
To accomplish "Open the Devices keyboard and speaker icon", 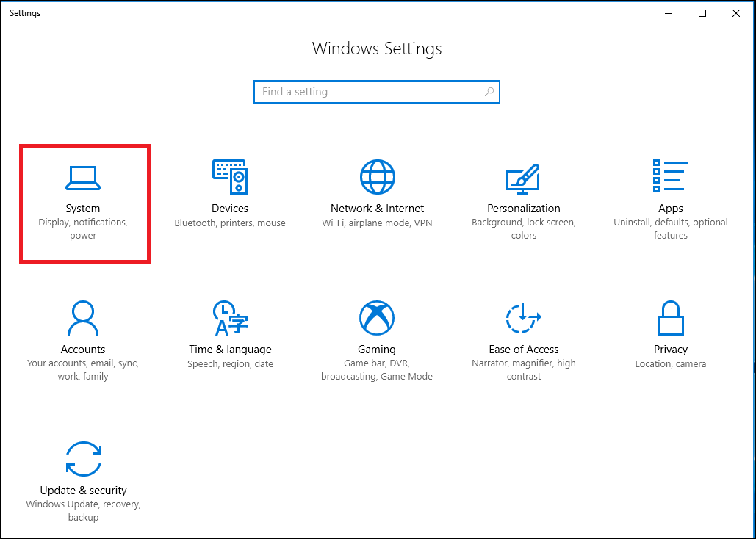I will (230, 177).
